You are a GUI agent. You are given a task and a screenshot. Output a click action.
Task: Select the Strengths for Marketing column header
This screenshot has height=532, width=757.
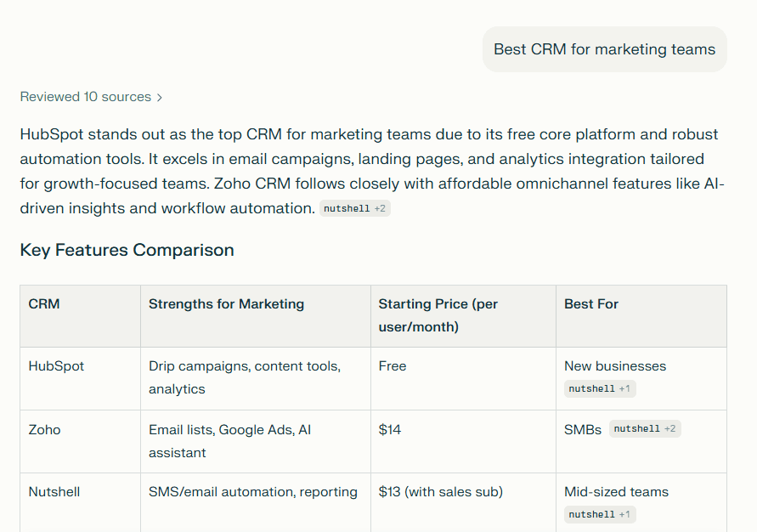[226, 304]
